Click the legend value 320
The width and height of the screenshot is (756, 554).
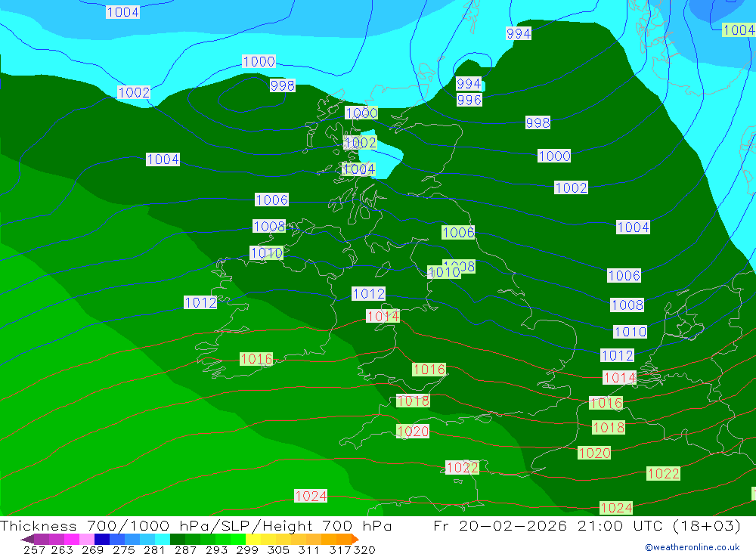point(364,550)
